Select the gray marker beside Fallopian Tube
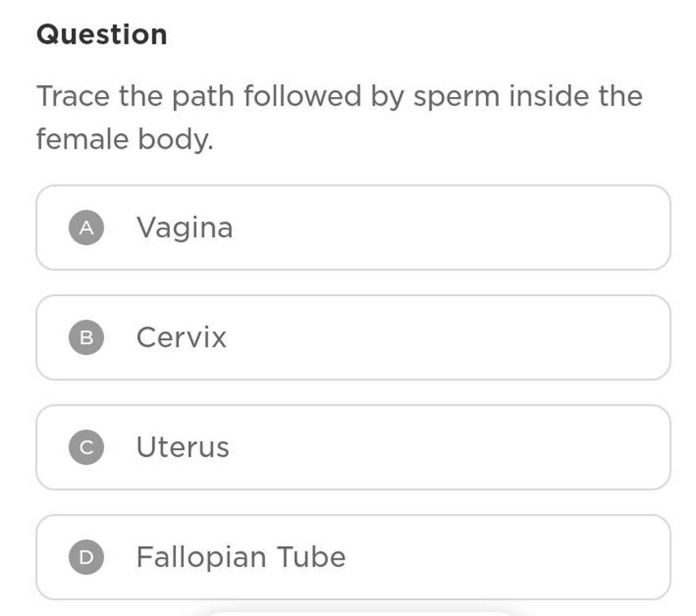Viewport: 696px width, 616px height. [x=86, y=557]
